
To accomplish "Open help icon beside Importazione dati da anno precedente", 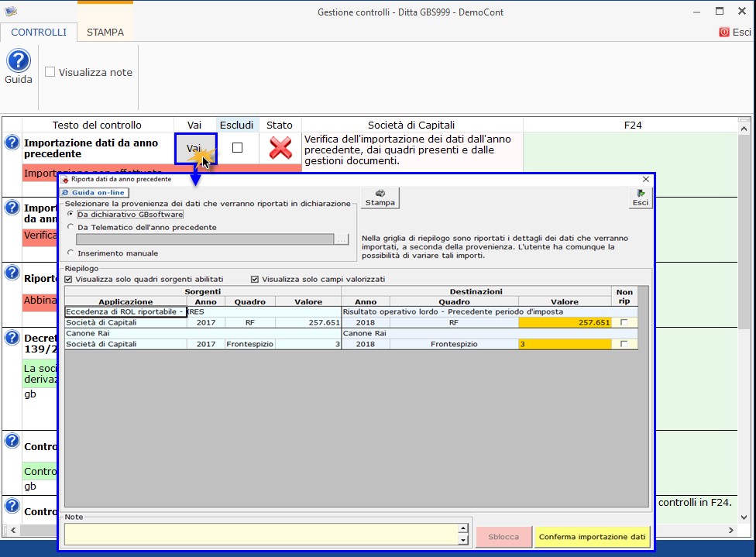I will coord(12,143).
